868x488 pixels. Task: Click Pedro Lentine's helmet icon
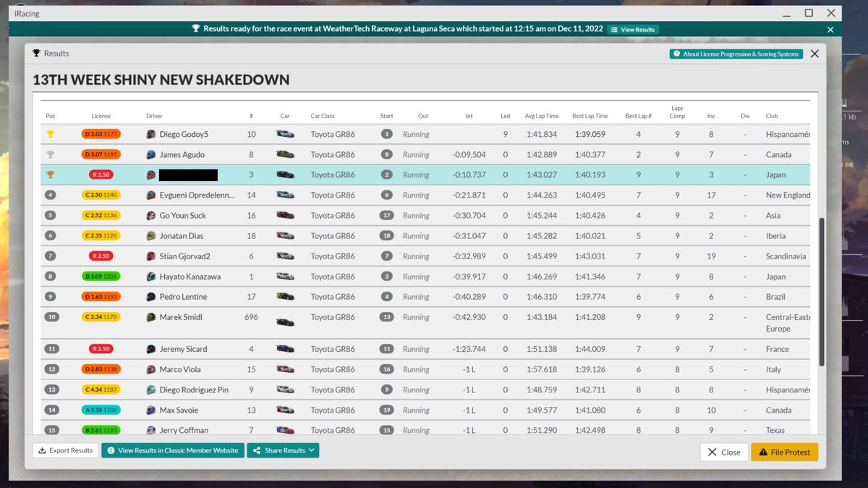coord(151,296)
